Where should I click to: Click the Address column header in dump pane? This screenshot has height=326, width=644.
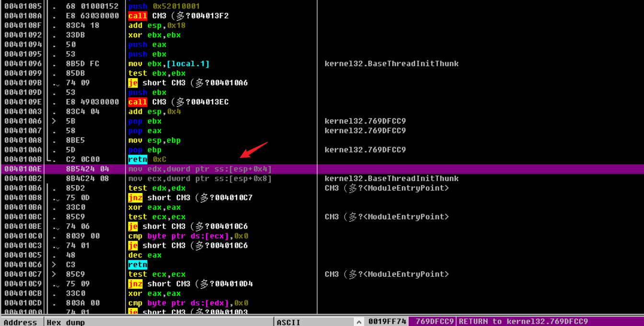point(21,322)
